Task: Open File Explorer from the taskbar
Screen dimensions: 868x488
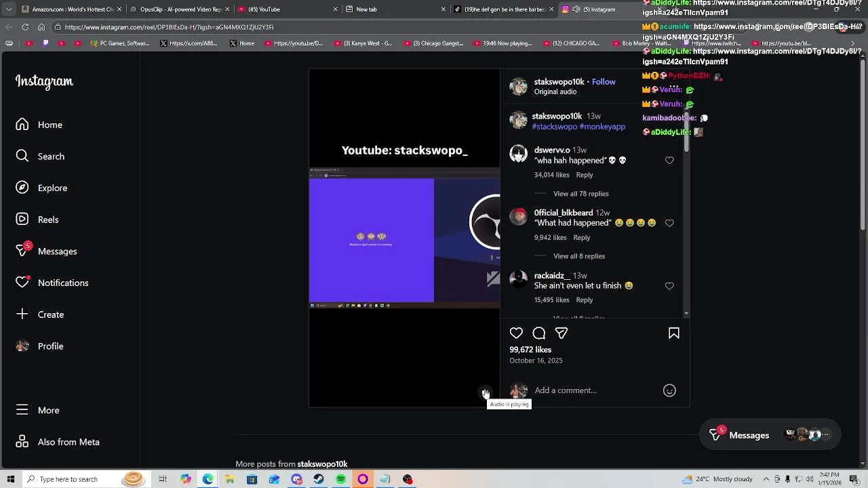Action: pyautogui.click(x=230, y=479)
